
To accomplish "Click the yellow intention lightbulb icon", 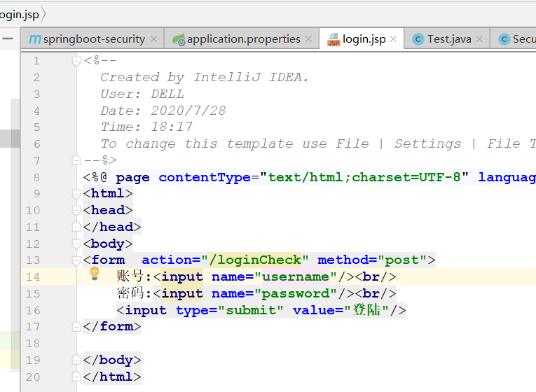I will (95, 276).
